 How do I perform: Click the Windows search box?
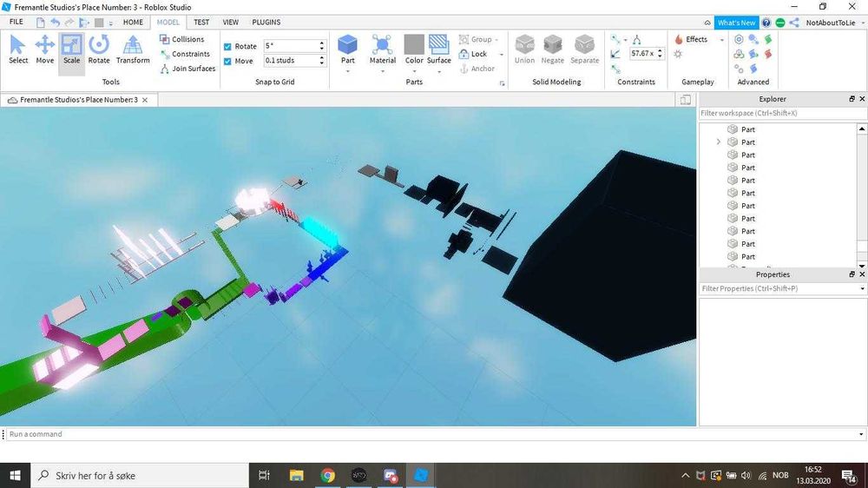140,475
